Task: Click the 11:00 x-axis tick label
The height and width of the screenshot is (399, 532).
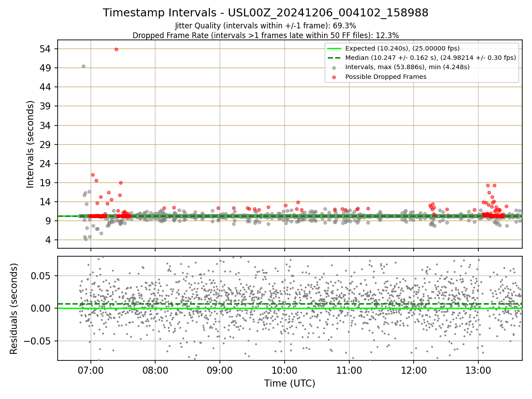Action: (349, 370)
